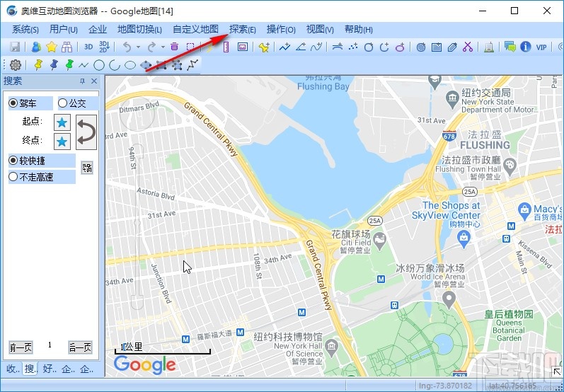Image resolution: width=564 pixels, height=392 pixels.
Task: Select the blue pushpin marker
Action: (x=54, y=64)
